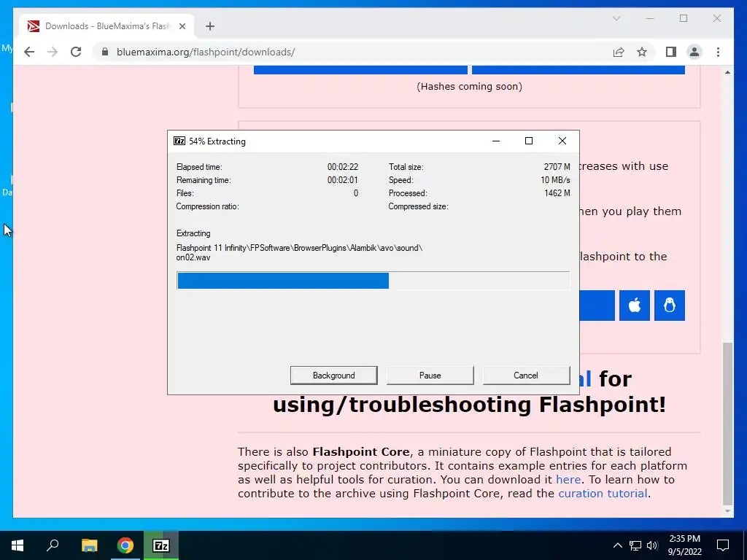This screenshot has height=560, width=747.
Task: Minimize the Chrome window
Action: coord(650,18)
